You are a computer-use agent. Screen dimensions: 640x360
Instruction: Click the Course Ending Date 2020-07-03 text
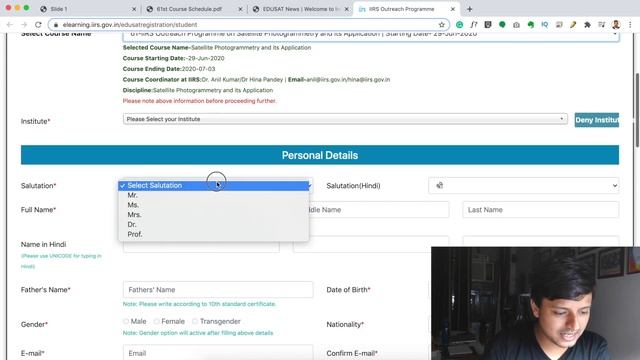click(169, 69)
